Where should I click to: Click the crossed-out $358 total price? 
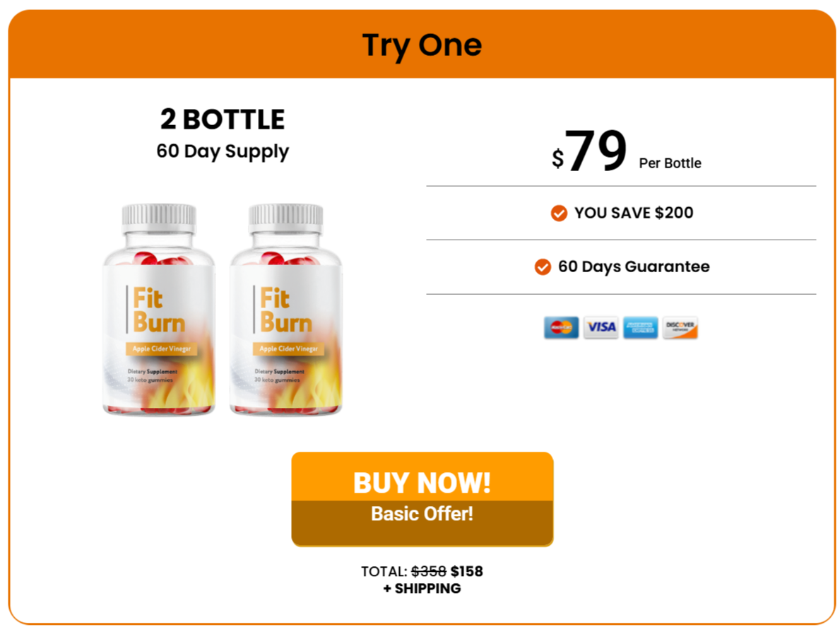(x=429, y=571)
